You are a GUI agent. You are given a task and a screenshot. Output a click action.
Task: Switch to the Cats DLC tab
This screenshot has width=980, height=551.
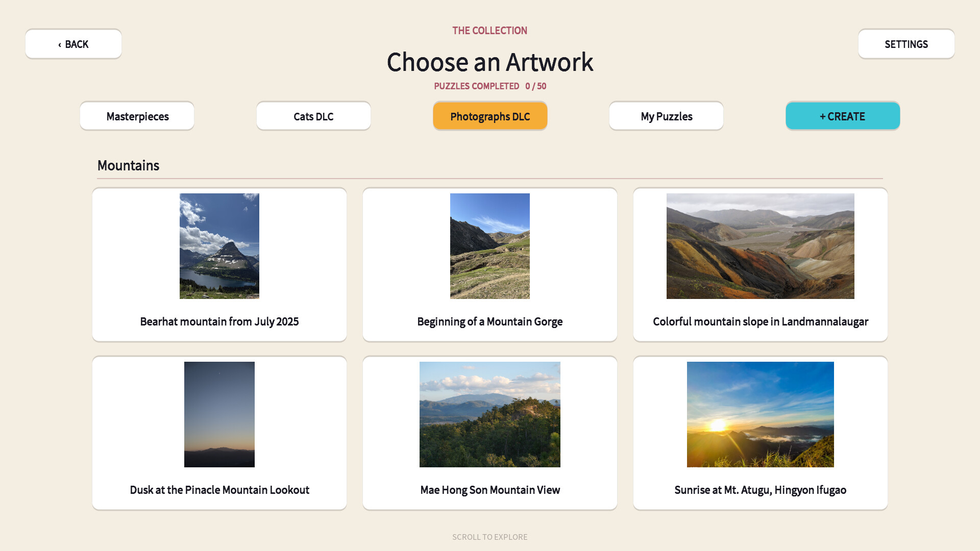pos(313,116)
